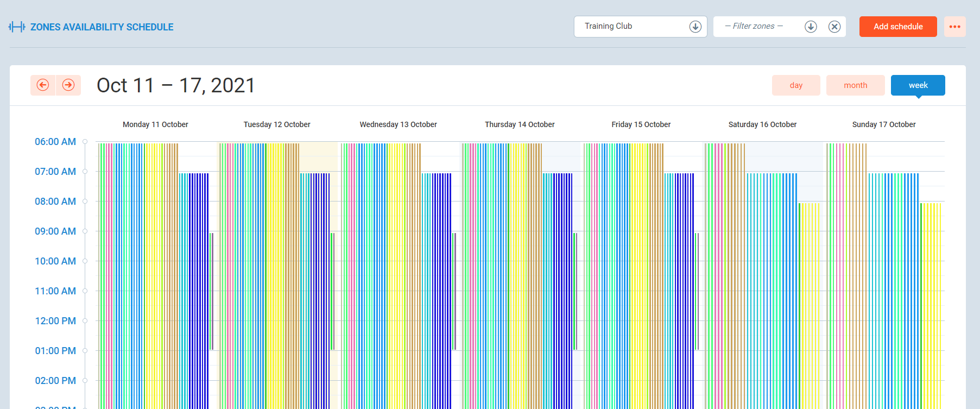Click the 06:00 AM time slot marker
980x409 pixels.
85,142
